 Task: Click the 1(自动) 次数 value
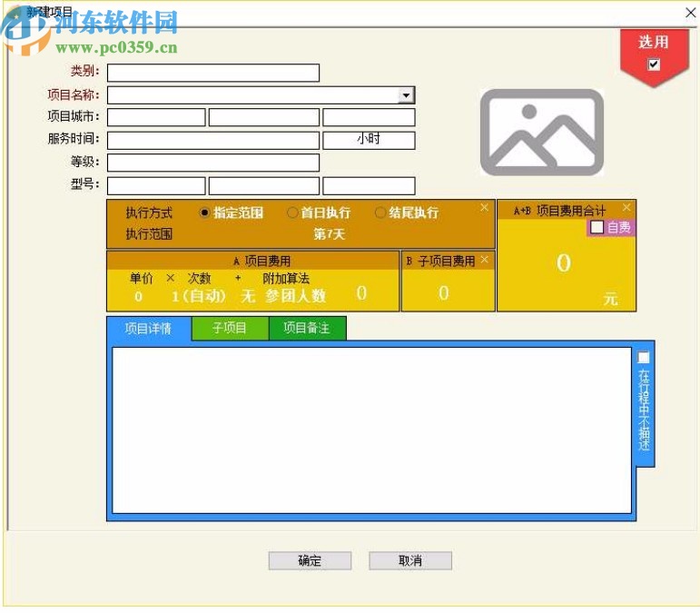pos(199,295)
